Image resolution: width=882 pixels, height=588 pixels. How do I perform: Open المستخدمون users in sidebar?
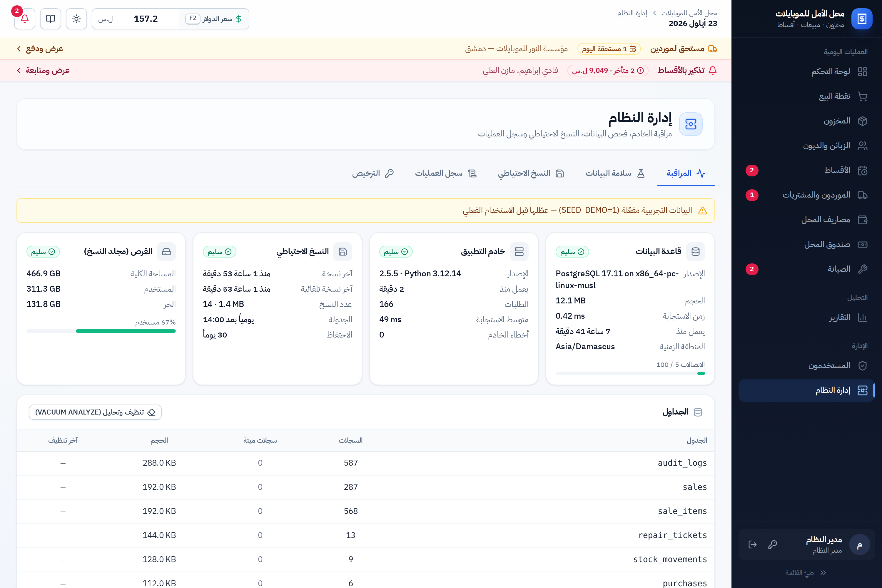(x=807, y=365)
